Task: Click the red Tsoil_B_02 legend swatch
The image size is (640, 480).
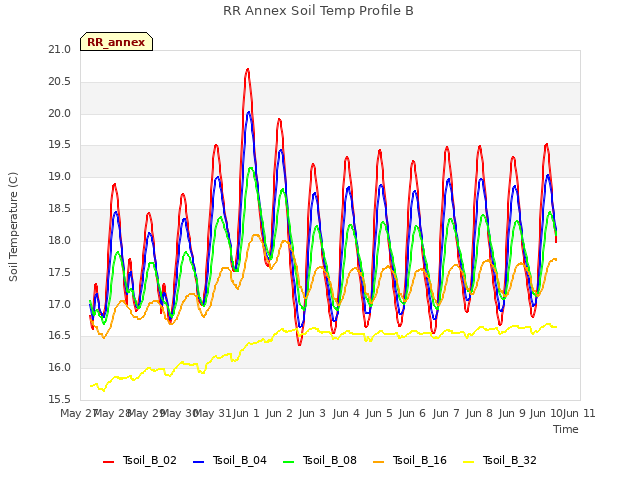Action: point(109,462)
